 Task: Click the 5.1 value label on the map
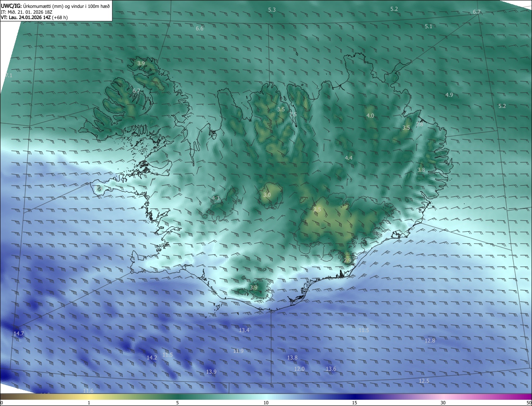(429, 27)
